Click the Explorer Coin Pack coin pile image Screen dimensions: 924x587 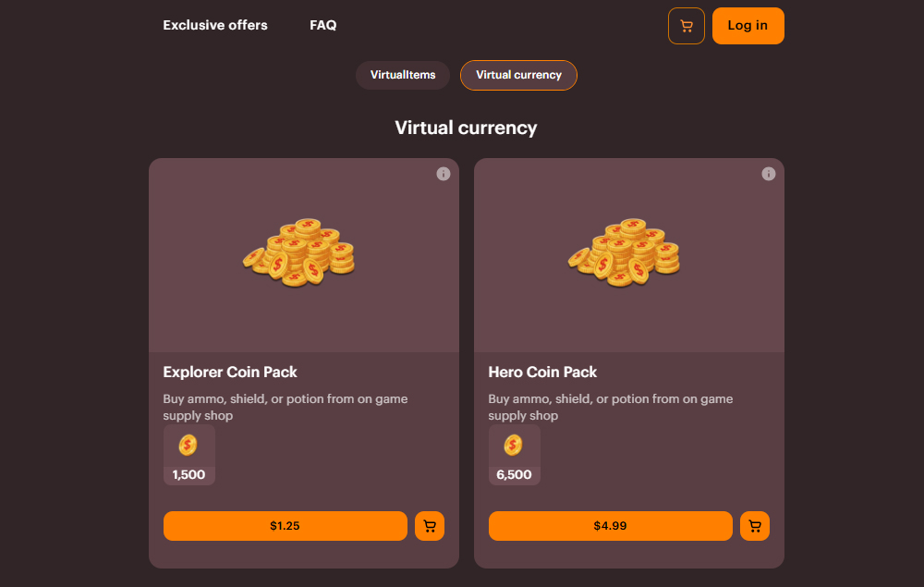tap(298, 252)
